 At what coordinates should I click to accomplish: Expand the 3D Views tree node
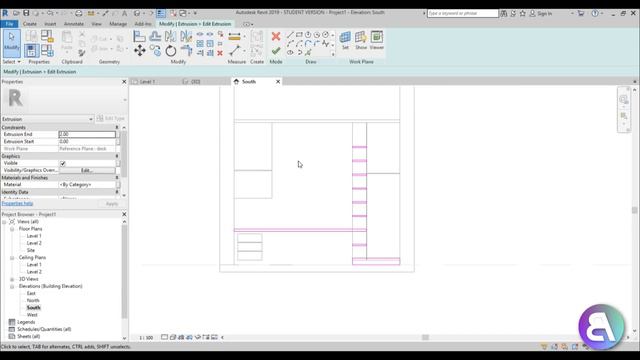(x=12, y=279)
